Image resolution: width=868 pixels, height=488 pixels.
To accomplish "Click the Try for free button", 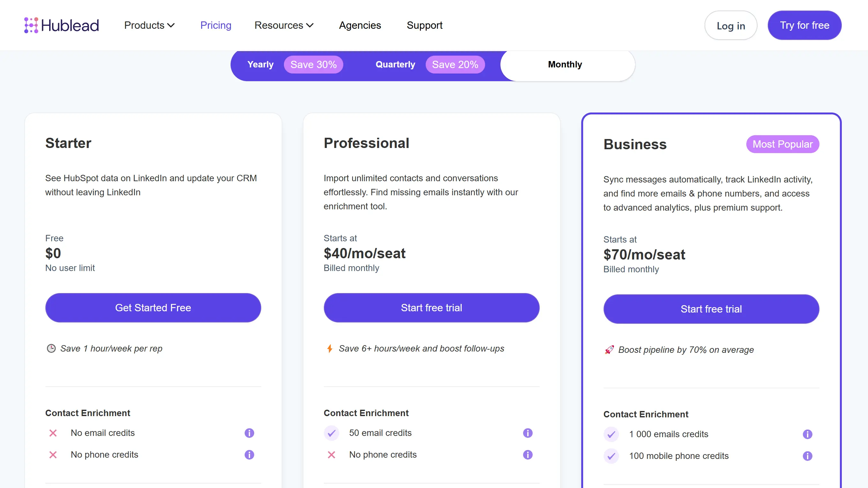I will (x=804, y=25).
